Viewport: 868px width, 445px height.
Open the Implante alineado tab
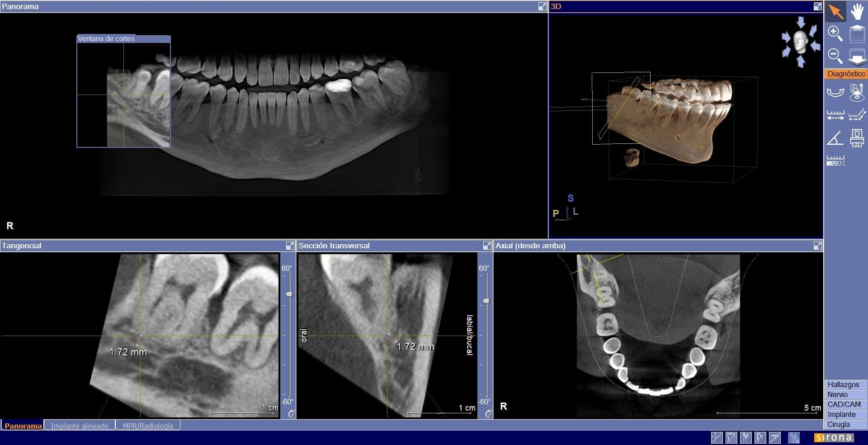80,426
